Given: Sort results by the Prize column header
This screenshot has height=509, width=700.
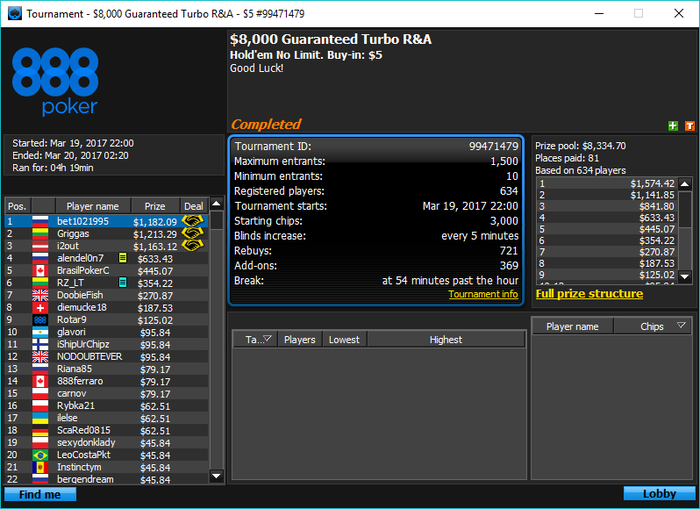Looking at the screenshot, I should point(155,206).
